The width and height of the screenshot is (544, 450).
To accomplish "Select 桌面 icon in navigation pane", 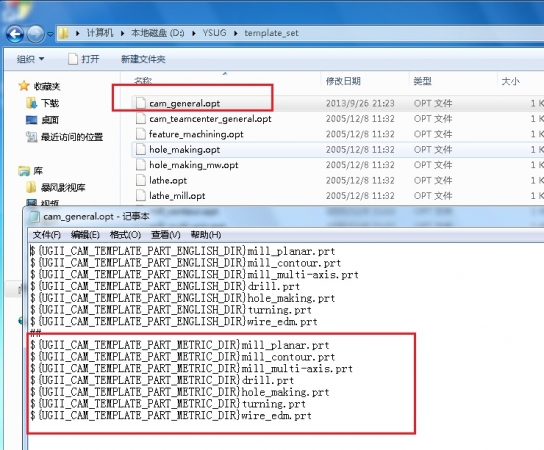I will pos(32,120).
